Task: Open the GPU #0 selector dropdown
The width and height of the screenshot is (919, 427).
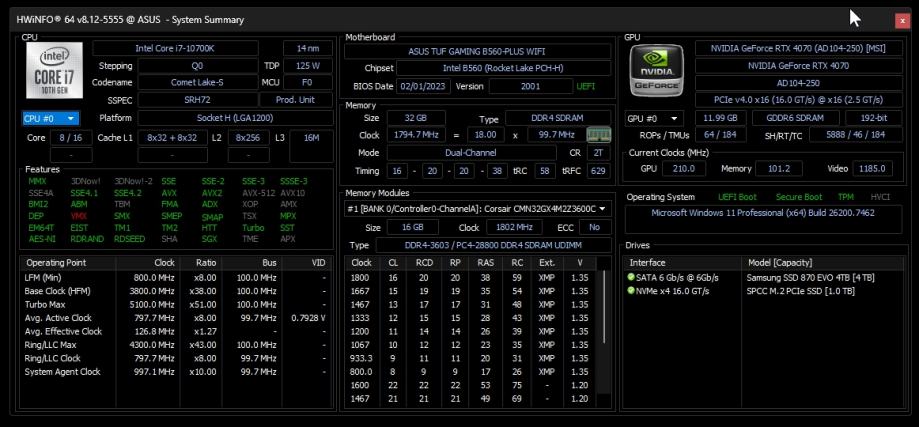Action: click(654, 118)
